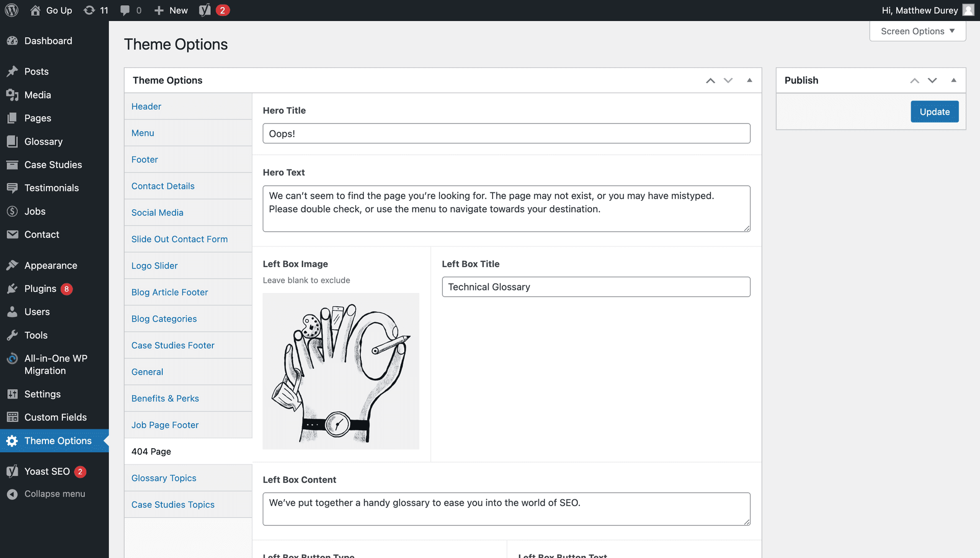The image size is (980, 558).
Task: Click the WordPress logo icon in admin bar
Action: 12,10
